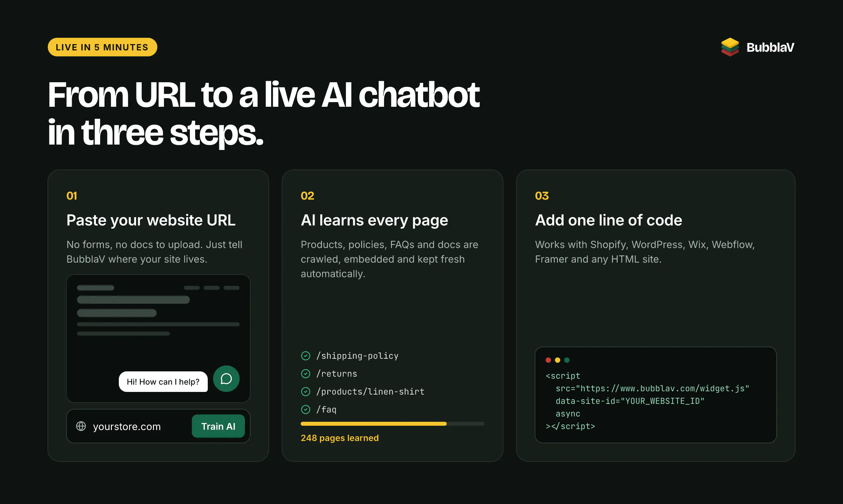Click the Works with Shopify, WordPress description

tap(645, 252)
